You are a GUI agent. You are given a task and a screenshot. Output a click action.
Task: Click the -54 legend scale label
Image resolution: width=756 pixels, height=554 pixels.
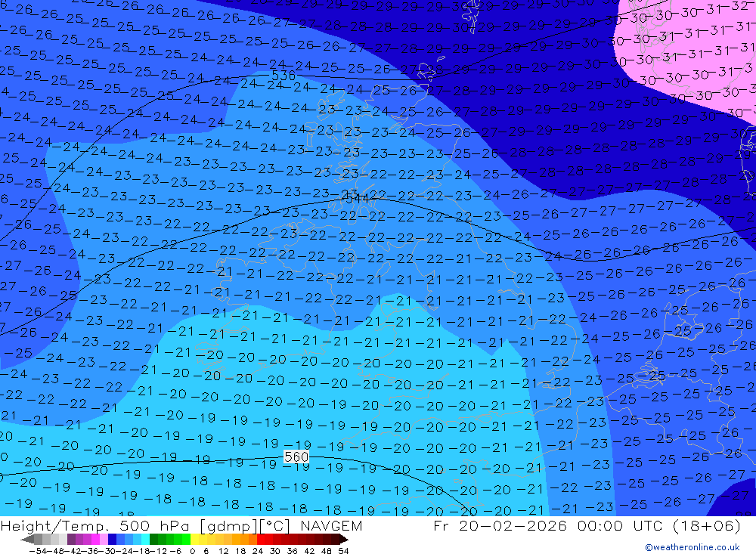click(x=38, y=551)
